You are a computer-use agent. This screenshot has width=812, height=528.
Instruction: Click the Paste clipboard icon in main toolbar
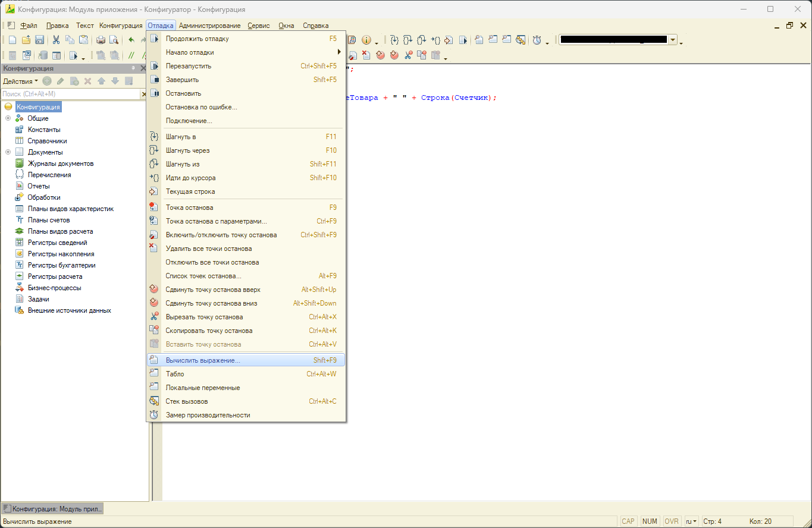pos(83,40)
